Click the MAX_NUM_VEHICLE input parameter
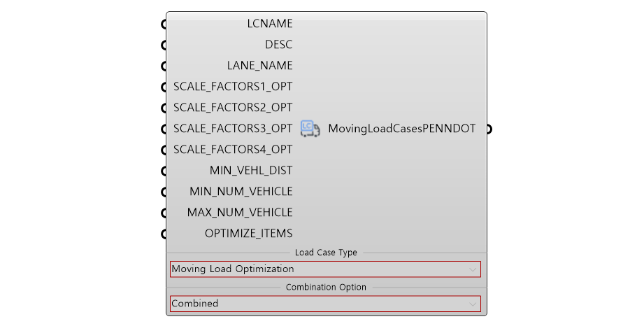This screenshot has height=326, width=644. (240, 213)
